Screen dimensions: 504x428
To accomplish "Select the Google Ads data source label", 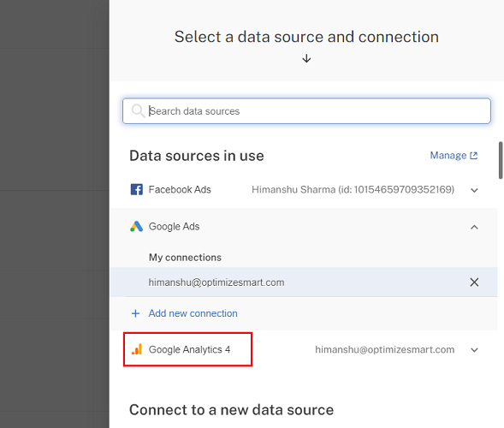I will 174,226.
